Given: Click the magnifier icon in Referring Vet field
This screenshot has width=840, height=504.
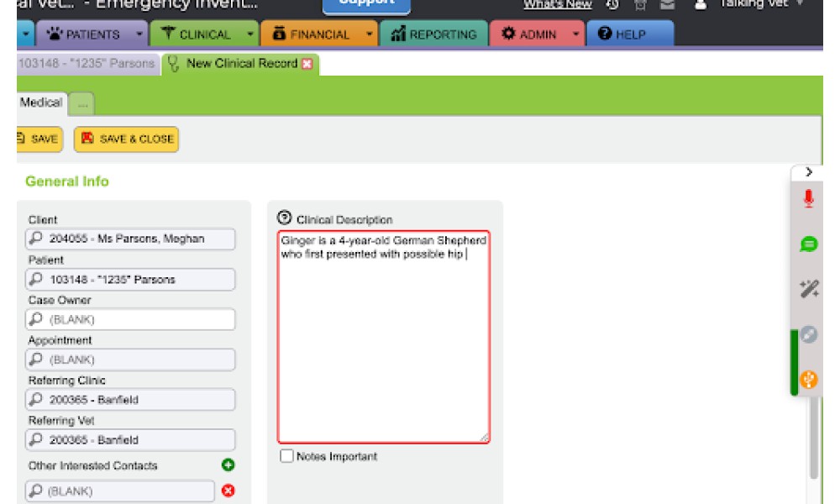Looking at the screenshot, I should [x=36, y=439].
